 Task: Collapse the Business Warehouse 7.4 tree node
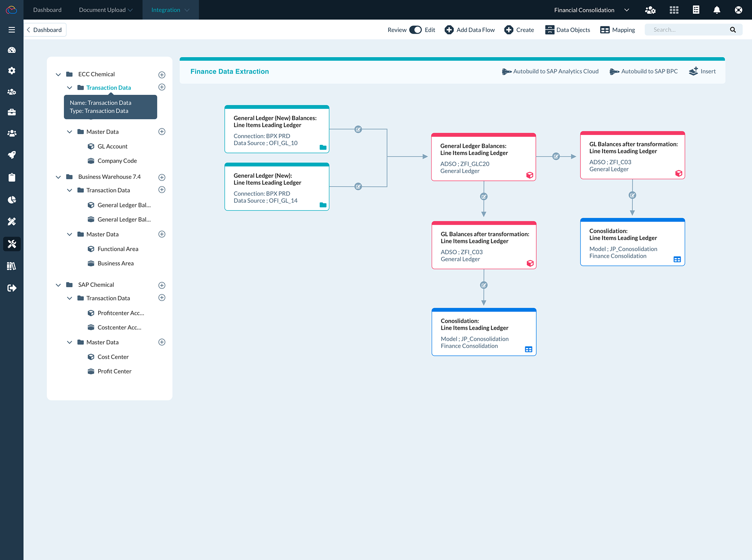58,177
